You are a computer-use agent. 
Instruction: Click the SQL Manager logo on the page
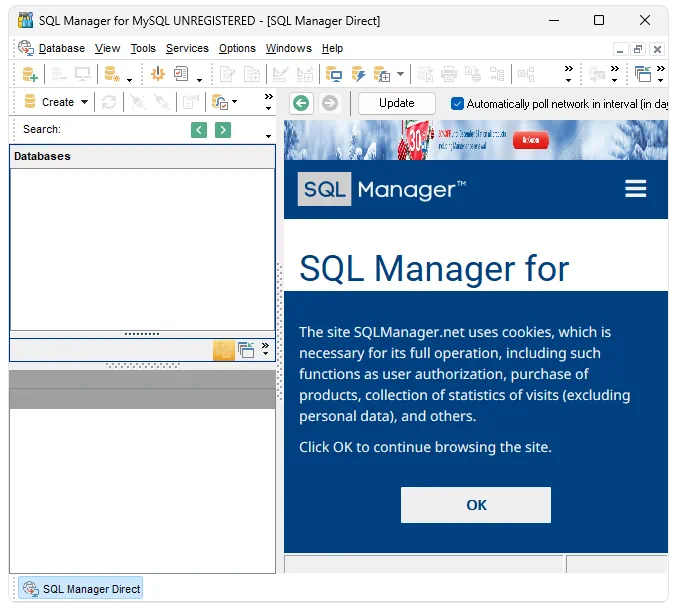tap(382, 189)
